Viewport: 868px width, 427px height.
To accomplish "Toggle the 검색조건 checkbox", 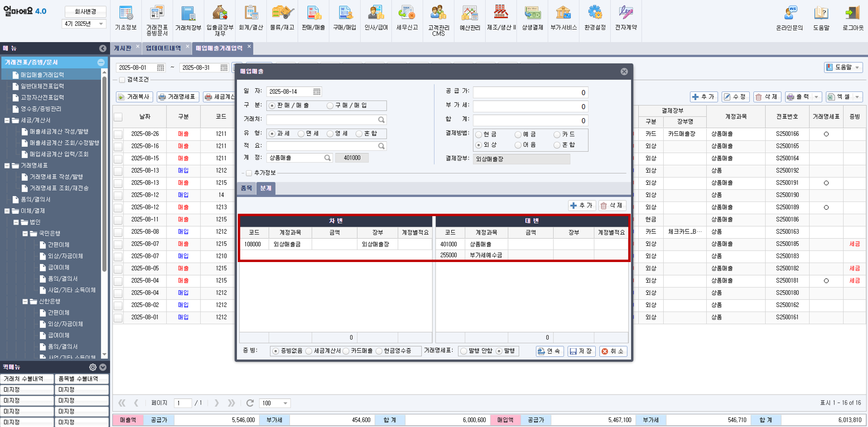I will [x=122, y=80].
